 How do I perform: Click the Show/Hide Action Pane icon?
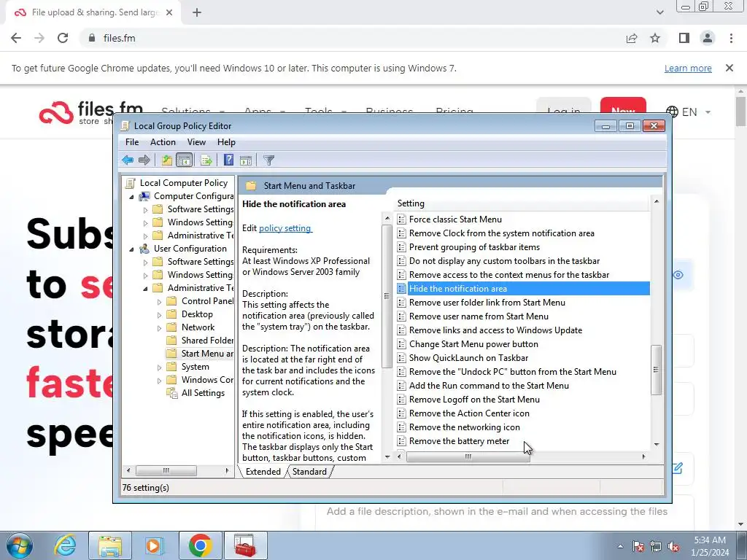pyautogui.click(x=246, y=160)
